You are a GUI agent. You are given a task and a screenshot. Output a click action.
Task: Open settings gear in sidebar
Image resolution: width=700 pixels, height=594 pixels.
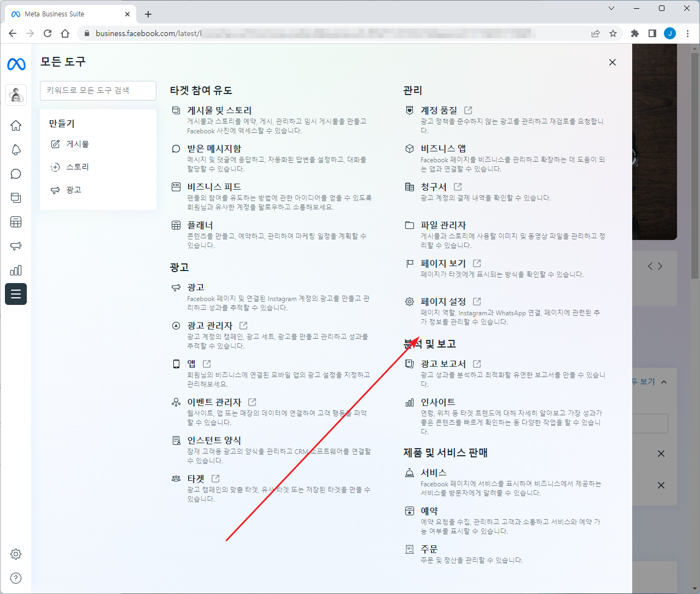tap(16, 554)
